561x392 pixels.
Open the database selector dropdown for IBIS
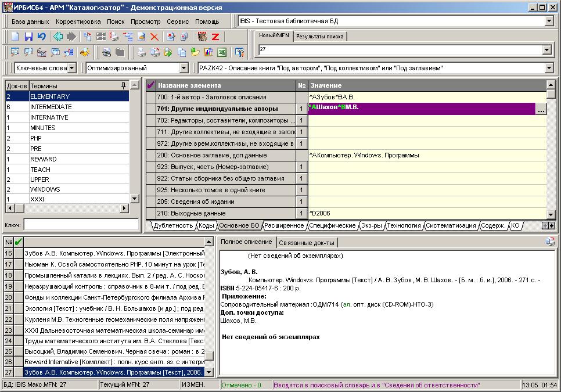click(549, 21)
